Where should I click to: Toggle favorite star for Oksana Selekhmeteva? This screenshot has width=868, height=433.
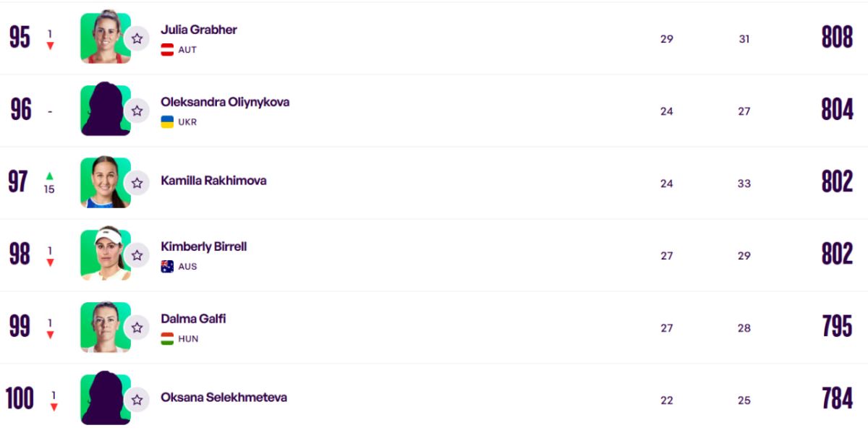click(x=137, y=400)
